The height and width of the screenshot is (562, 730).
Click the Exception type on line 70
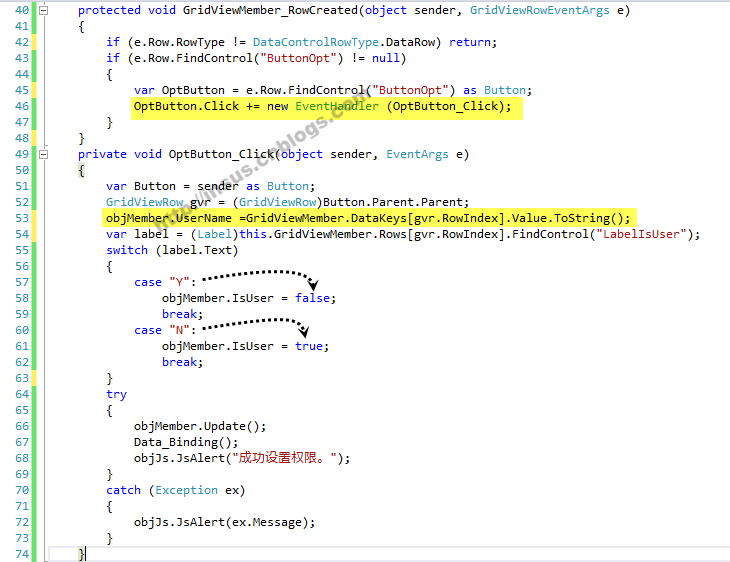point(186,490)
